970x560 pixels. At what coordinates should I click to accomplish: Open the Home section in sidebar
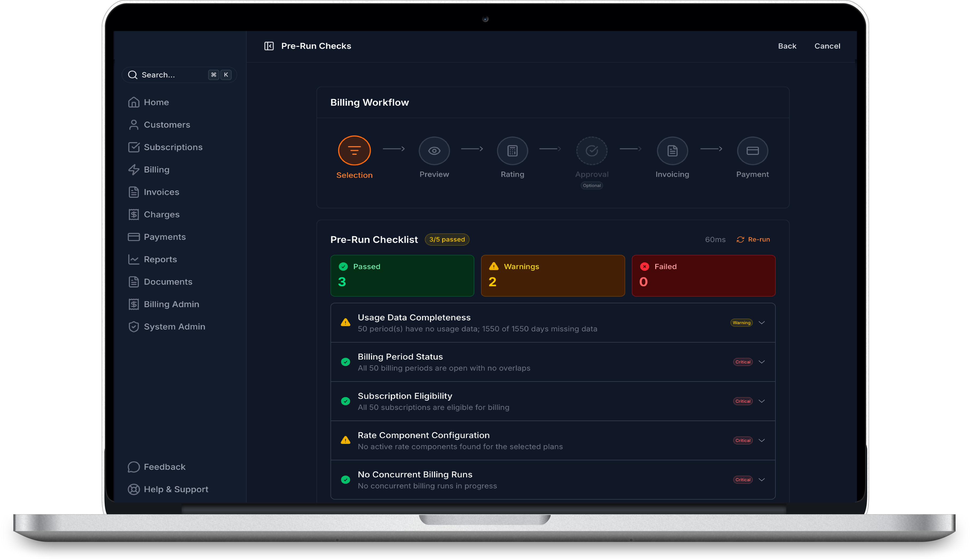(156, 102)
